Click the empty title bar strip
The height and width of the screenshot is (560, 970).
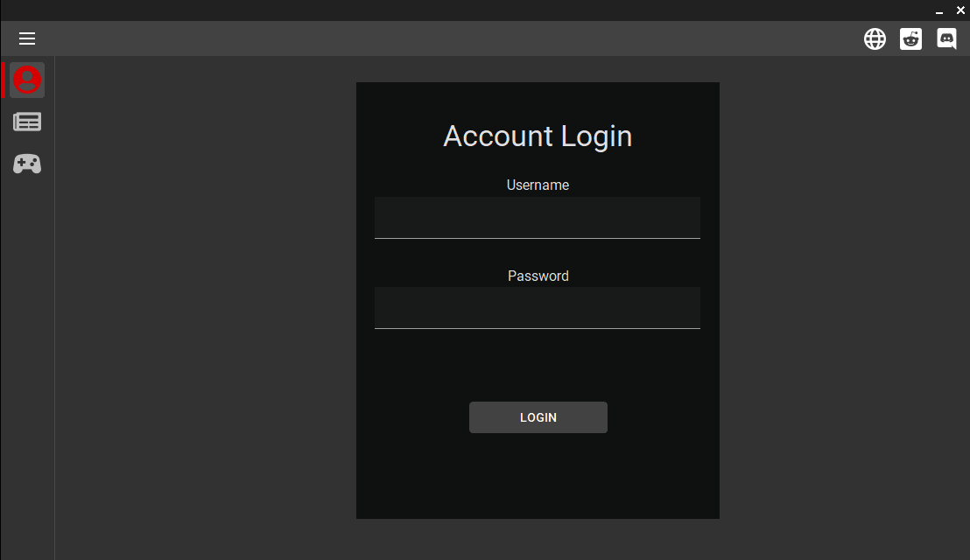click(x=438, y=10)
